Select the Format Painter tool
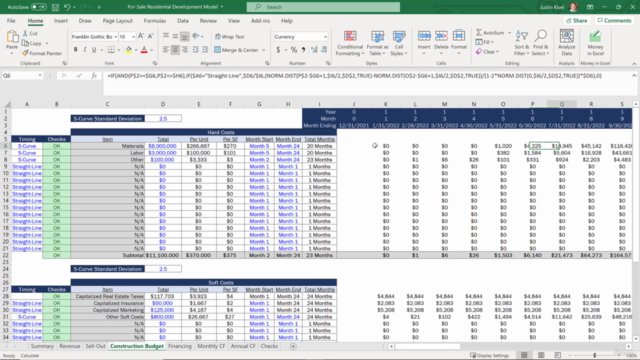This screenshot has height=360, width=640. (x=42, y=53)
